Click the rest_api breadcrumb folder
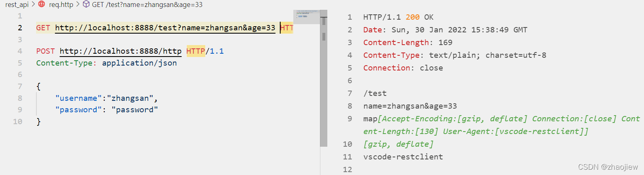Viewport: 644px width, 175px height. click(x=17, y=5)
